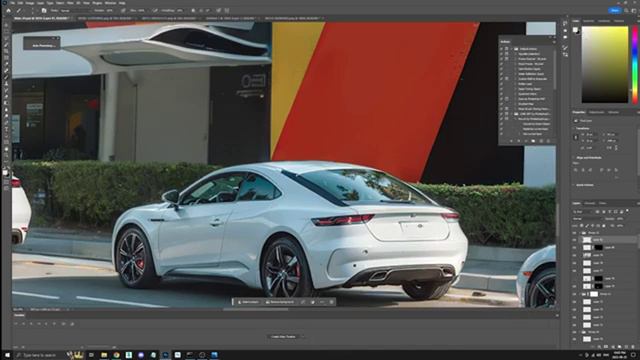
Task: Click delete layer trash icon in Layers panel
Action: point(633,347)
